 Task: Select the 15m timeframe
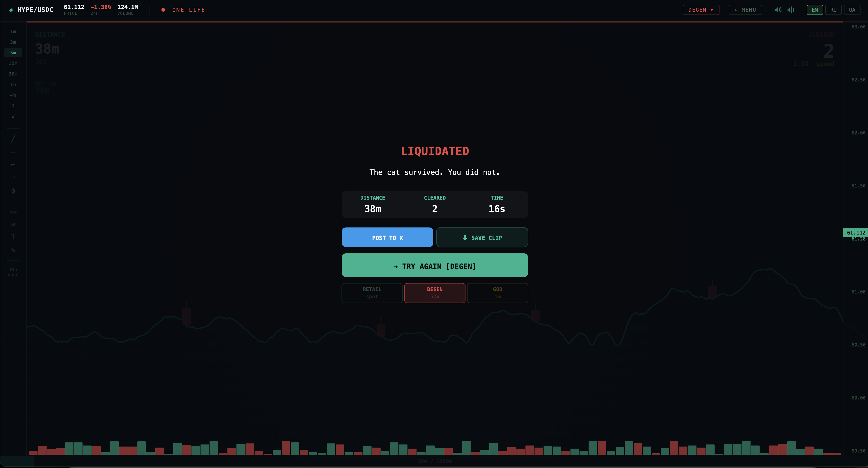13,63
